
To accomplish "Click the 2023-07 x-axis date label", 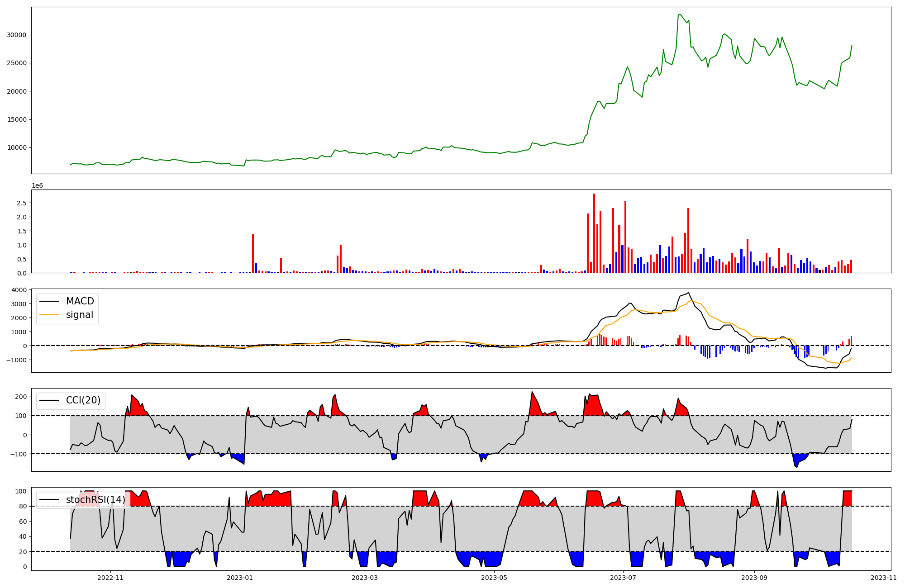I will [624, 578].
